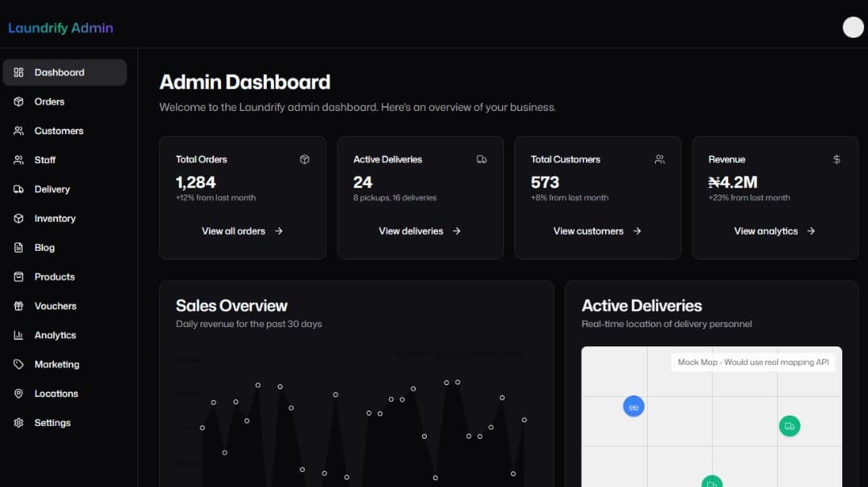Open Analytics in the sidebar menu
The width and height of the screenshot is (868, 487).
(65, 335)
